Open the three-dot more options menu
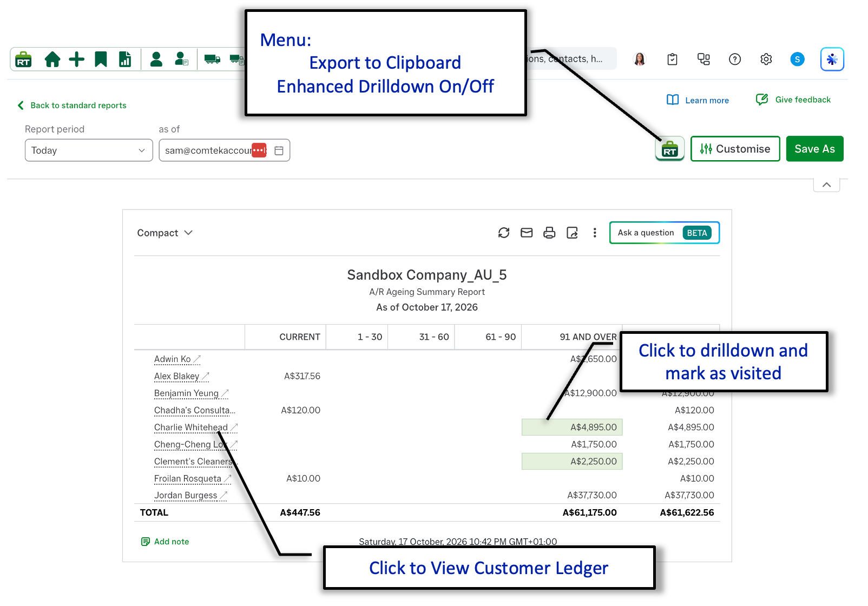 [x=595, y=233]
